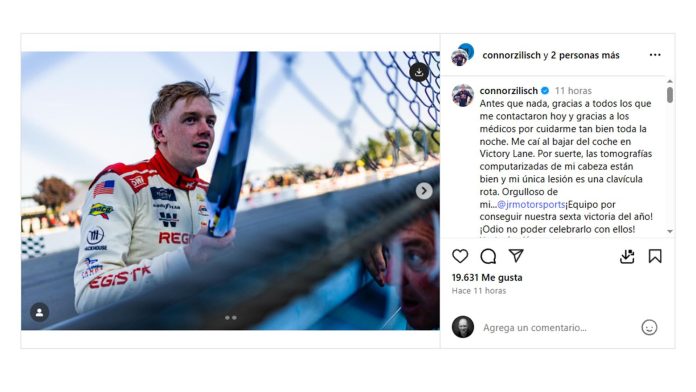Open header connorzilisch y 2 personas más
This screenshot has height=392, width=696.
551,55
